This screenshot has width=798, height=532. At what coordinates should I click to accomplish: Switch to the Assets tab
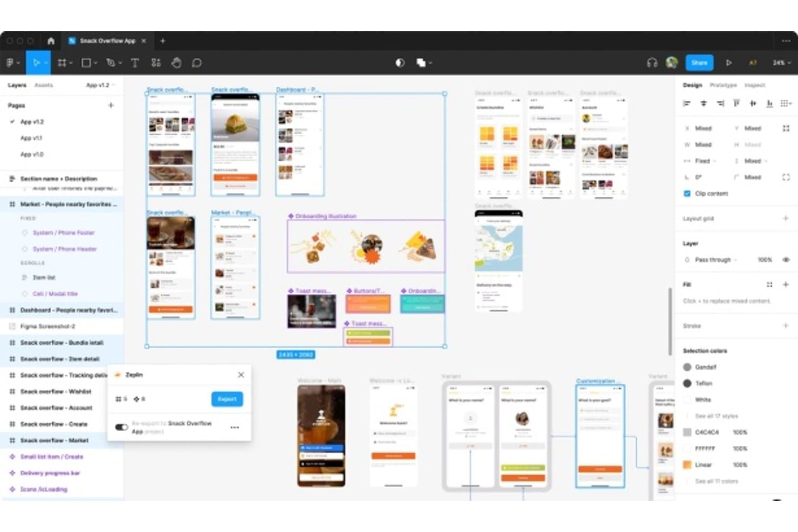(x=44, y=85)
